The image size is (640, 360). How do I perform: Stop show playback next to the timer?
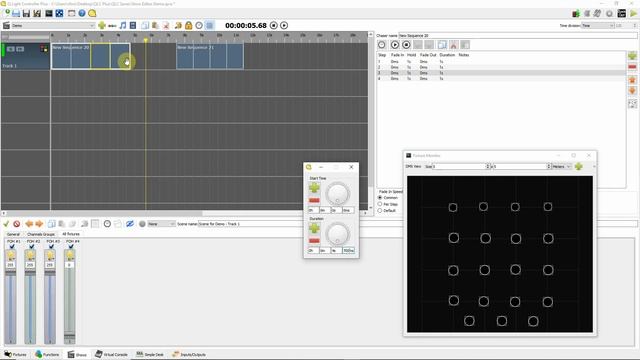tap(274, 25)
